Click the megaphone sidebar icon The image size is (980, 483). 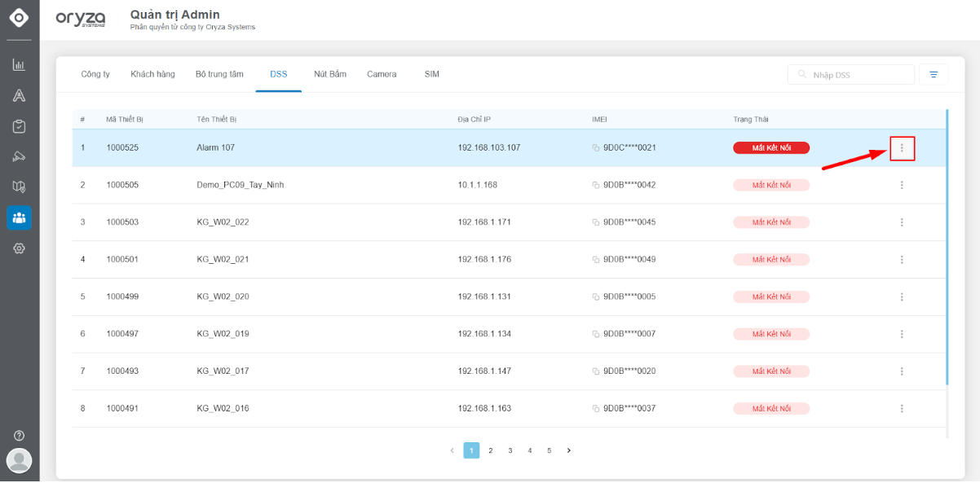19,156
